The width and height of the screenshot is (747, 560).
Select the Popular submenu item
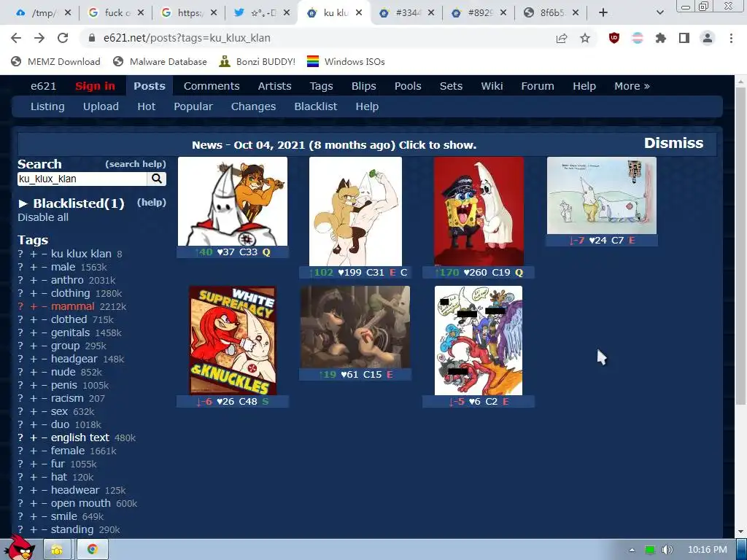click(193, 106)
